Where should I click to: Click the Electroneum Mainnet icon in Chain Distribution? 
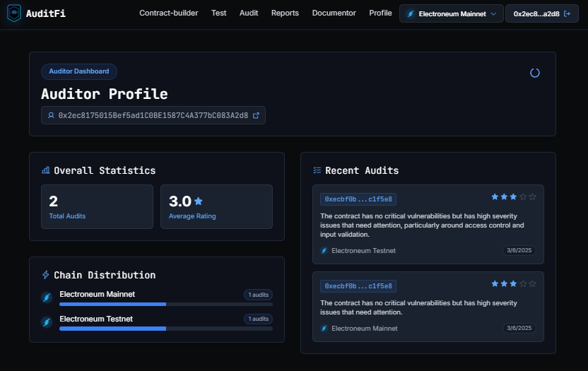coord(47,298)
